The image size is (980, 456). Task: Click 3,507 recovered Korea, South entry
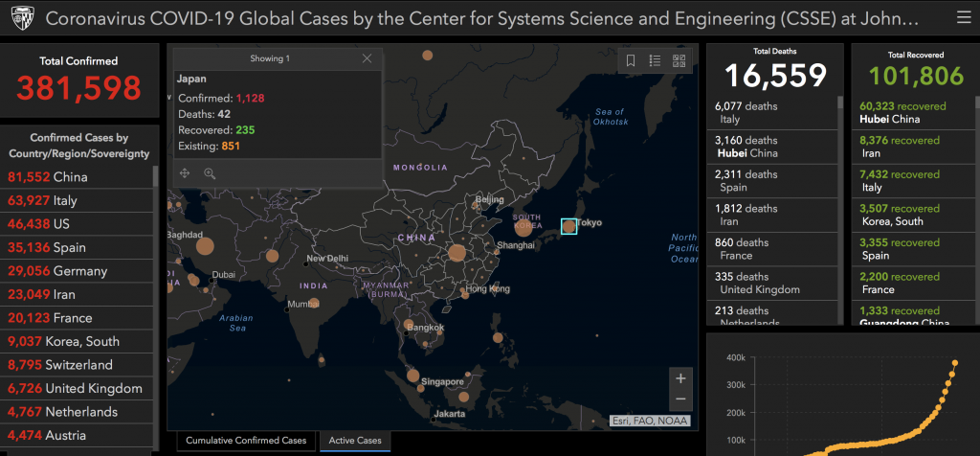[x=912, y=215]
